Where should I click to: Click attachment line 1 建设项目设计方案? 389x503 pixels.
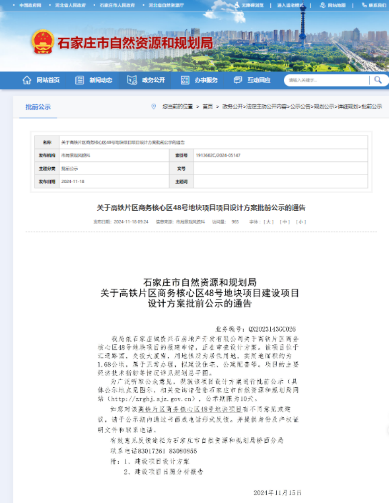pyautogui.click(x=156, y=462)
